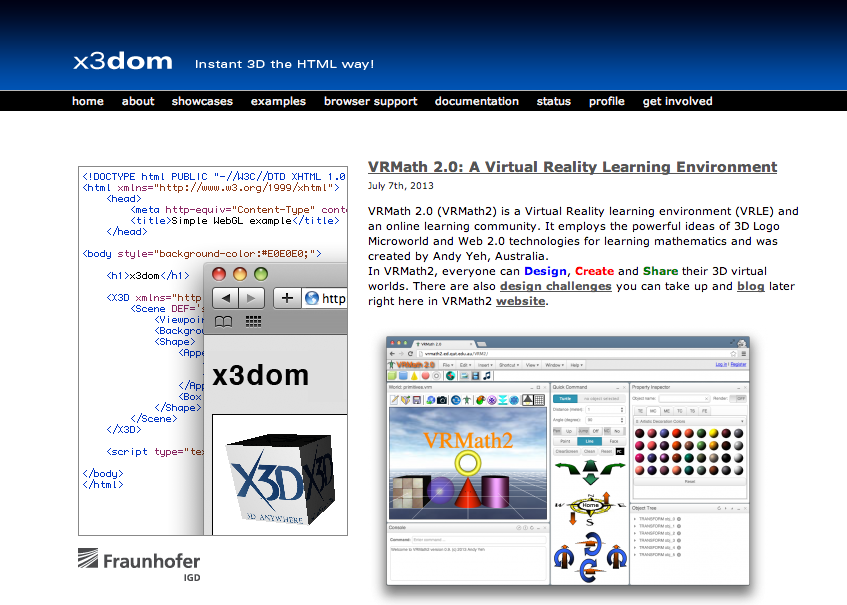
Task: Follow the design challenges link
Action: (x=555, y=286)
